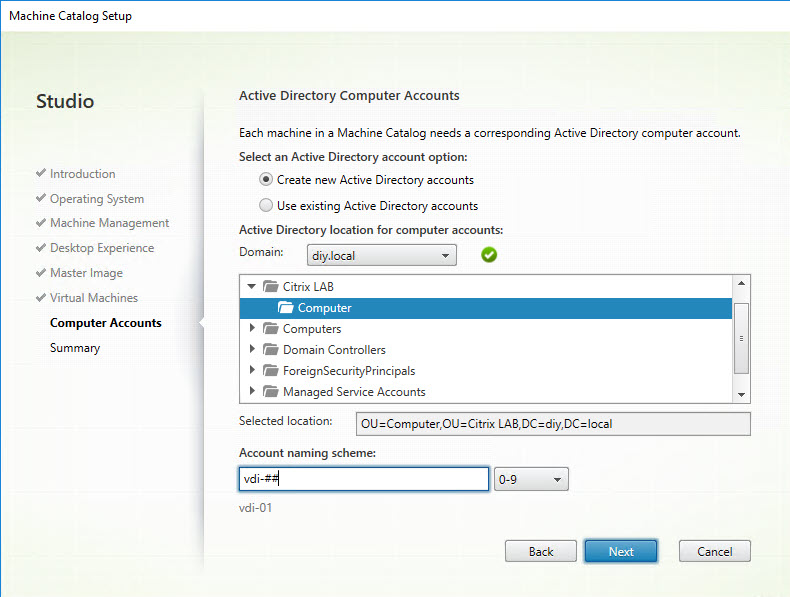Open the Summary step in sidebar

[75, 348]
